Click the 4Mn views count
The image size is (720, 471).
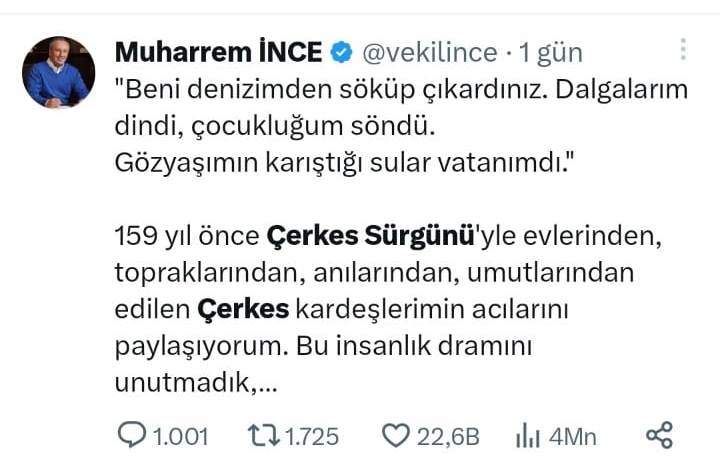(573, 437)
